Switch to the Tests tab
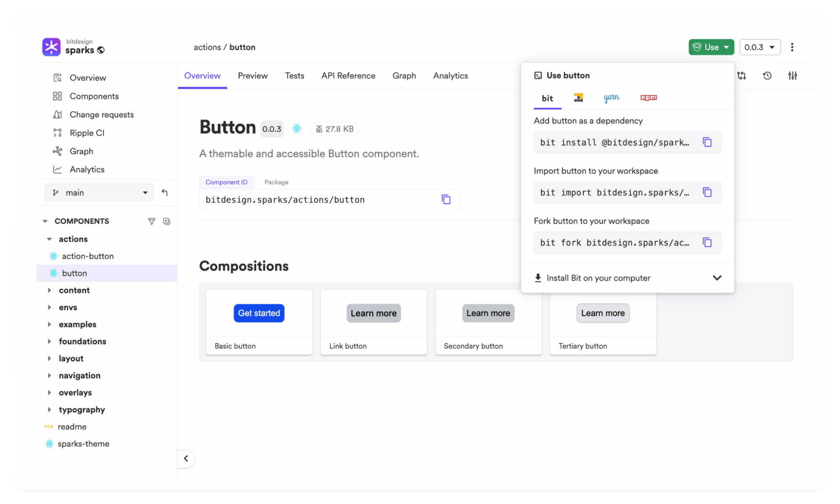This screenshot has width=840, height=504. [295, 76]
